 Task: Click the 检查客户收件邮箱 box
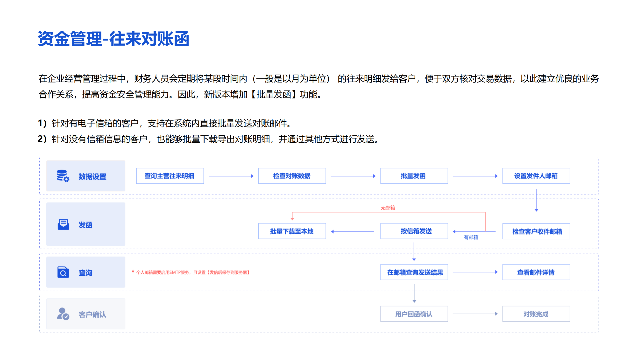[536, 231]
